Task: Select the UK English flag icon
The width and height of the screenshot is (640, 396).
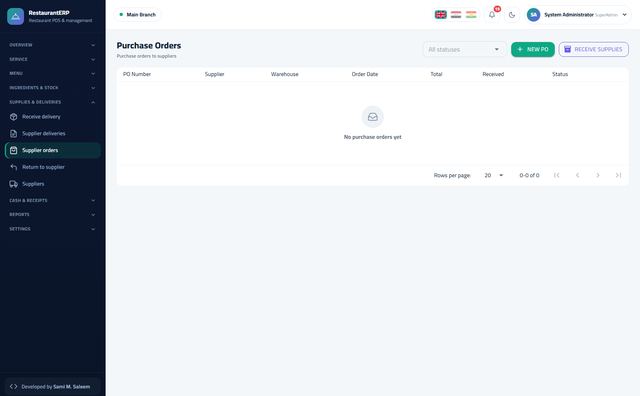Action: (440, 15)
